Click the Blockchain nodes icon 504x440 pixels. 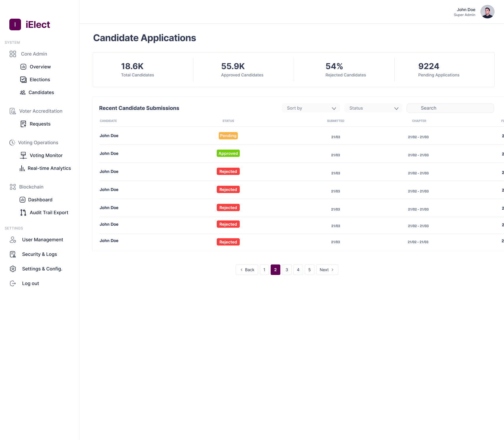(x=13, y=187)
